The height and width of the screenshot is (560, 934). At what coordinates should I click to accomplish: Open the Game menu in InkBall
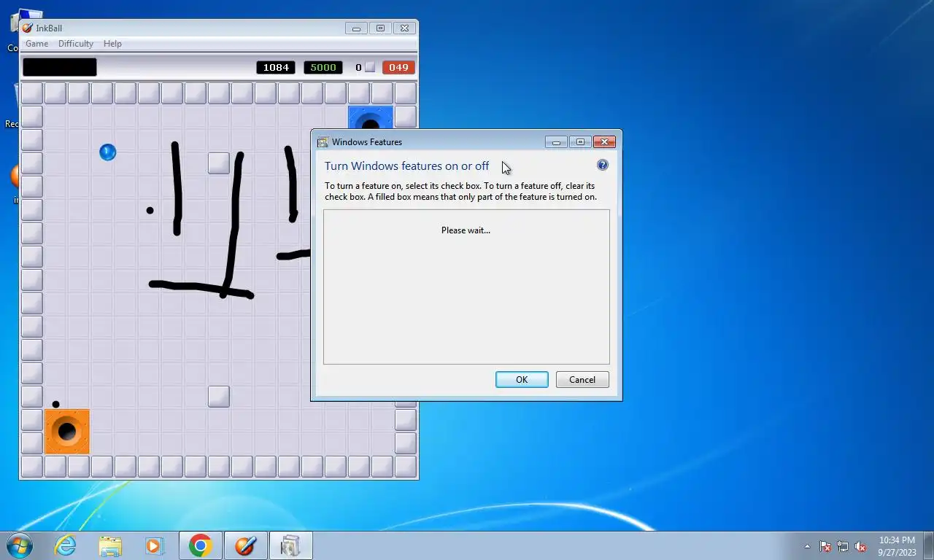point(36,44)
